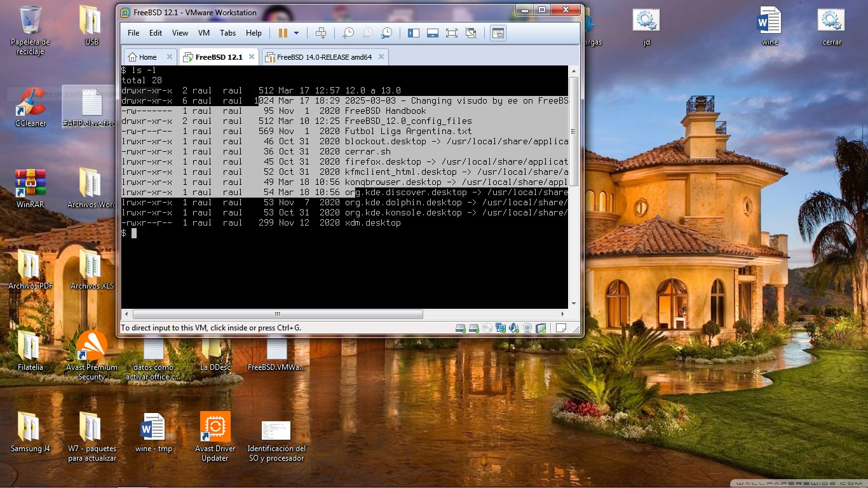The width and height of the screenshot is (868, 488).
Task: Click the CD/DVD drive status icon
Action: pos(487,329)
